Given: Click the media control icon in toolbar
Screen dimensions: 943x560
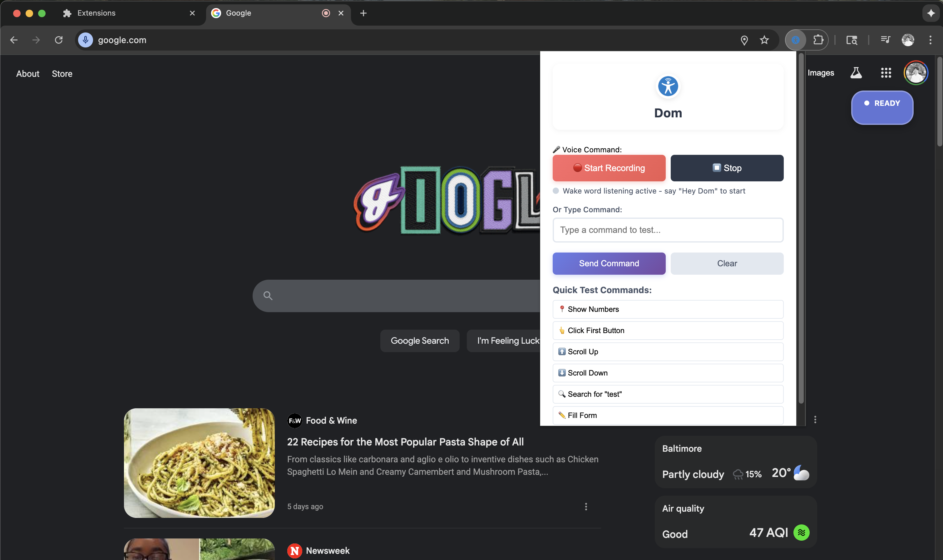Looking at the screenshot, I should tap(885, 40).
